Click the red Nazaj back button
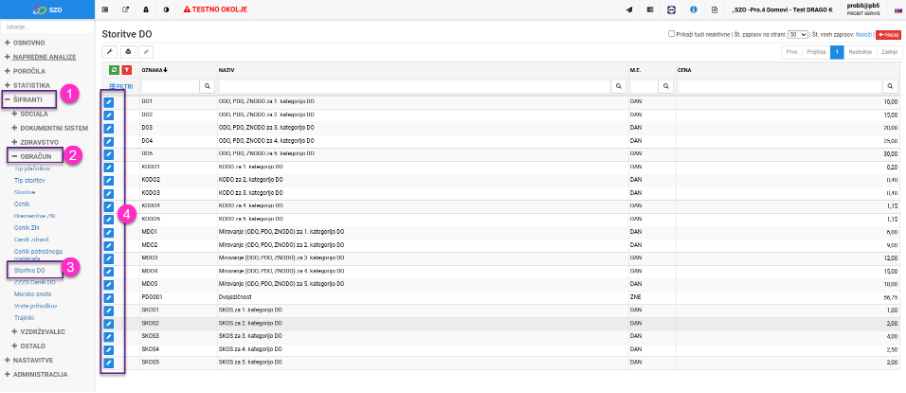The width and height of the screenshot is (906, 393). click(x=889, y=35)
